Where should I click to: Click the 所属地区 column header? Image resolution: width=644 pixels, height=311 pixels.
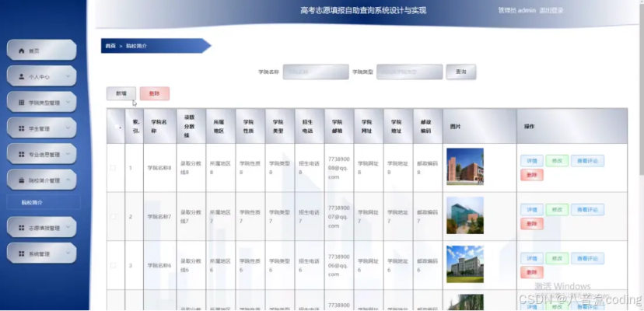221,126
